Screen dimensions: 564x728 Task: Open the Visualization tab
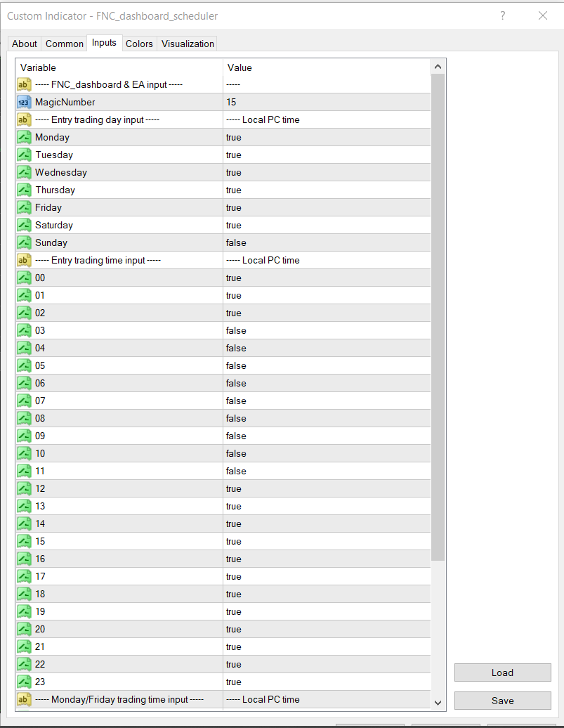click(x=188, y=44)
